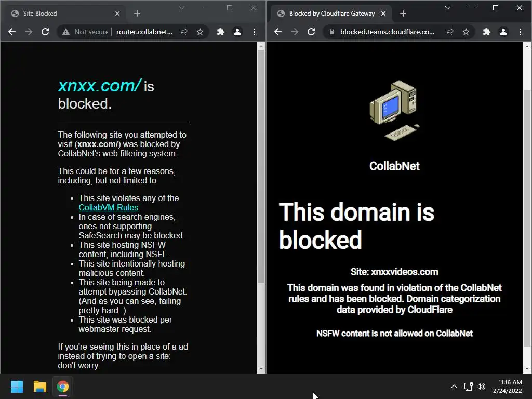Go back in the Site Blocked window
Screen dimensions: 532x399
(x=12, y=32)
